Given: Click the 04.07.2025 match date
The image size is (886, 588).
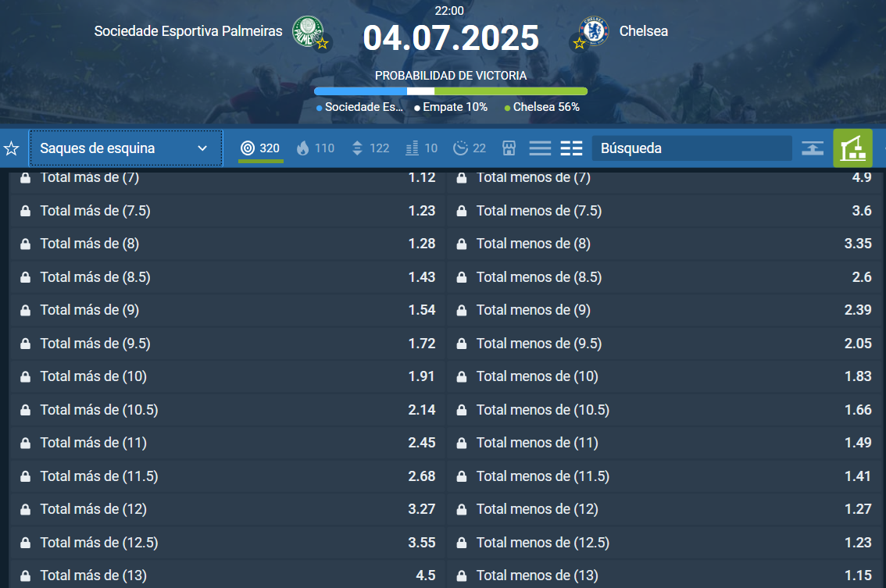Looking at the screenshot, I should (x=451, y=38).
